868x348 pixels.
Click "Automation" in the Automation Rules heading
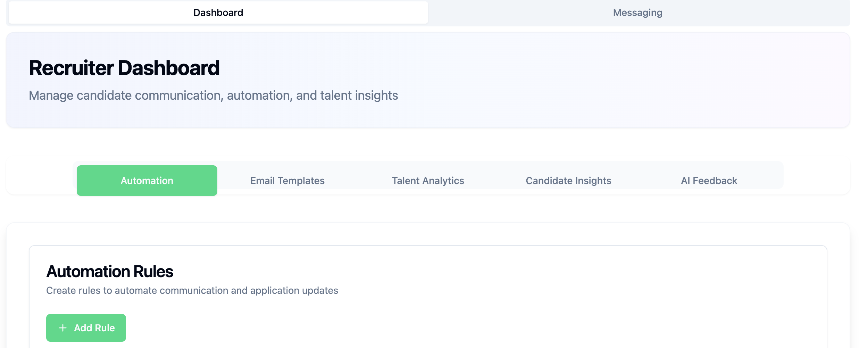[x=88, y=272]
